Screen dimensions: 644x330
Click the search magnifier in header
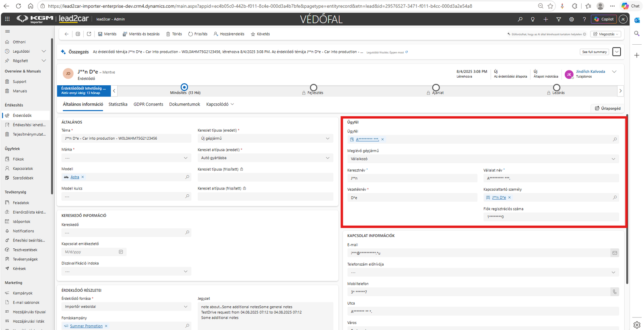(x=520, y=19)
